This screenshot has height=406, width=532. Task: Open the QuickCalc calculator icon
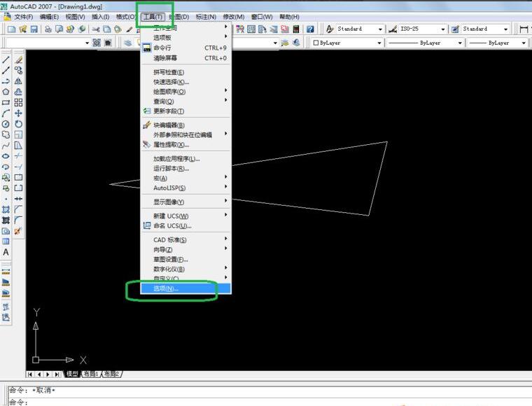296,29
